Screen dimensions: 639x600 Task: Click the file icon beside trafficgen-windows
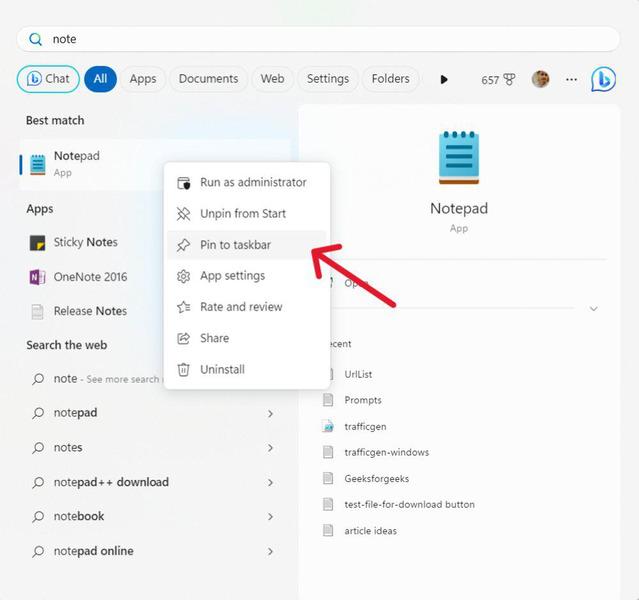pyautogui.click(x=328, y=452)
